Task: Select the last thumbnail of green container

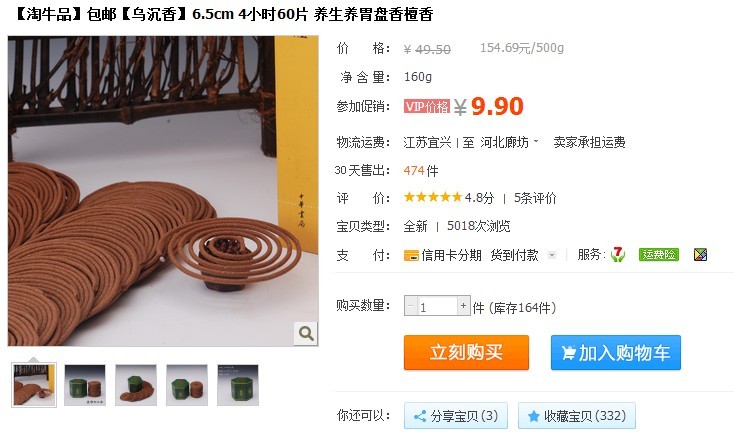Action: tap(238, 385)
